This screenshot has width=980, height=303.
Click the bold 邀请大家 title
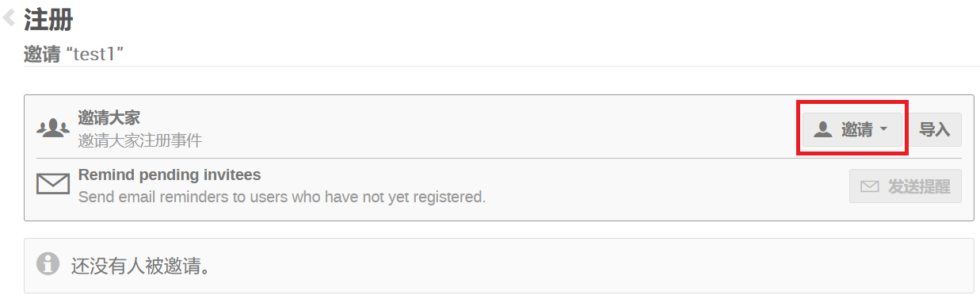(109, 118)
